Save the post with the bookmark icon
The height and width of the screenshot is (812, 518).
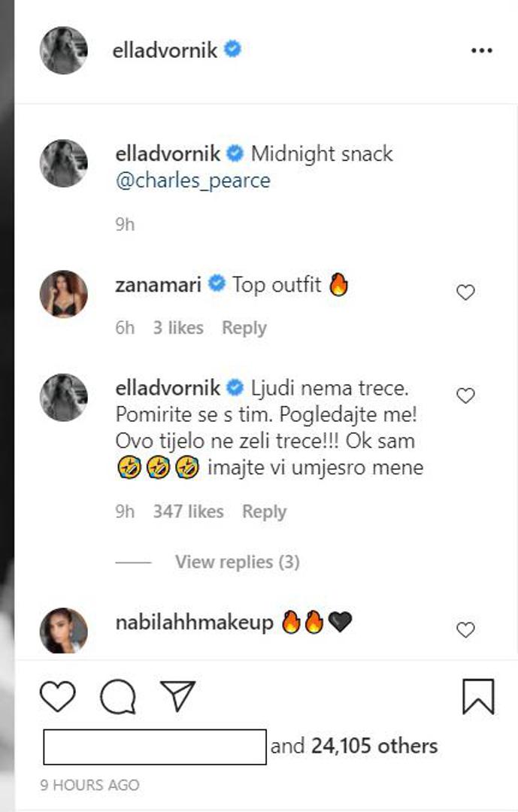coord(478,695)
